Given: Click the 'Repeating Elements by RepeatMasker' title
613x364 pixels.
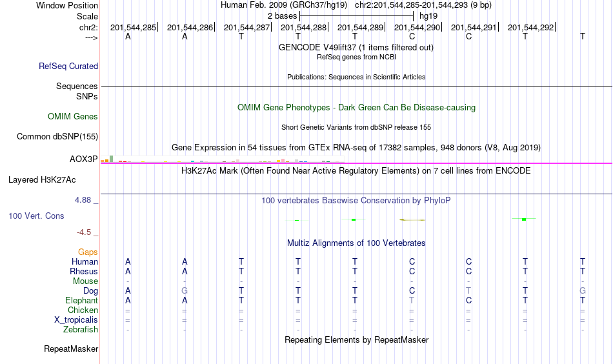Looking at the screenshot, I should tap(357, 339).
